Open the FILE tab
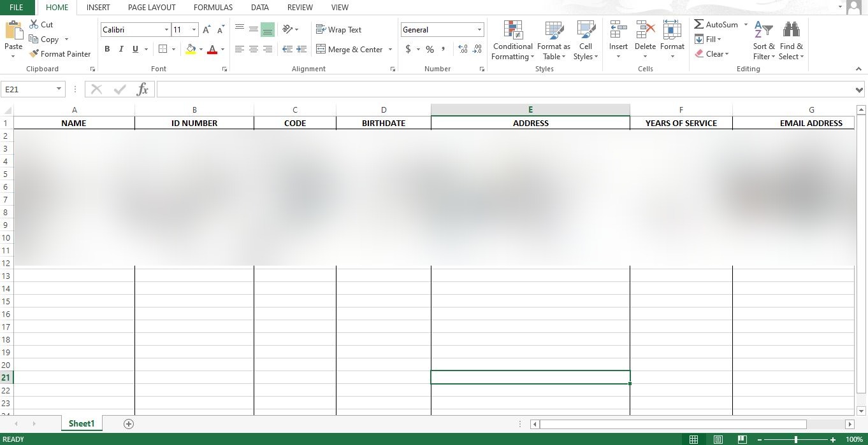The width and height of the screenshot is (868, 445). [x=17, y=8]
